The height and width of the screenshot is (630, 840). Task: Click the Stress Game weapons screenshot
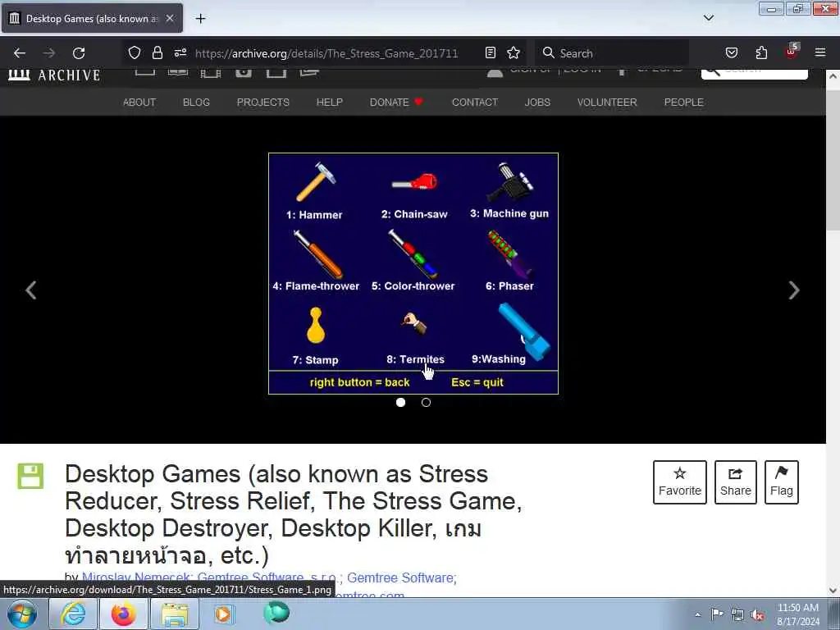click(413, 274)
